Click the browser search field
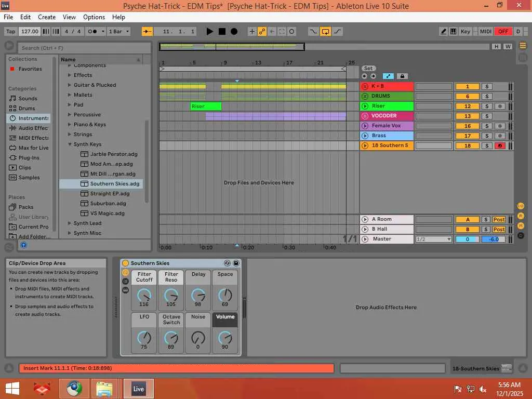Viewport: 532px width, 399px height. [84, 48]
